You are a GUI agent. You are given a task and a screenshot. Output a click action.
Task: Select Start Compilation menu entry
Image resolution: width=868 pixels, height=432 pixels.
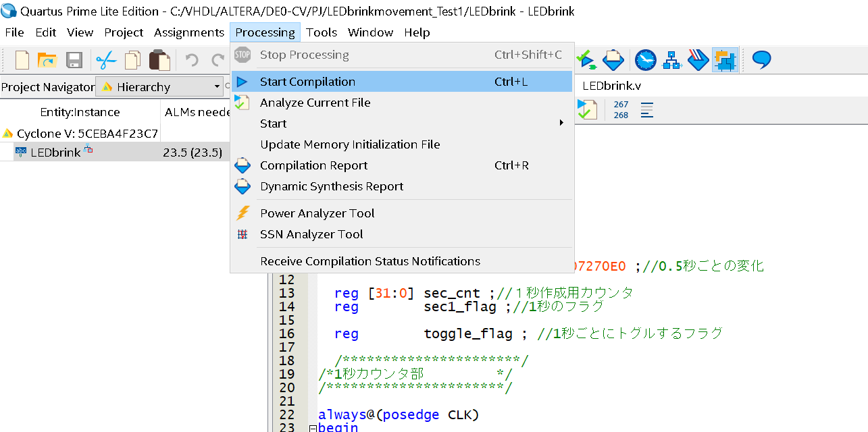tap(401, 82)
